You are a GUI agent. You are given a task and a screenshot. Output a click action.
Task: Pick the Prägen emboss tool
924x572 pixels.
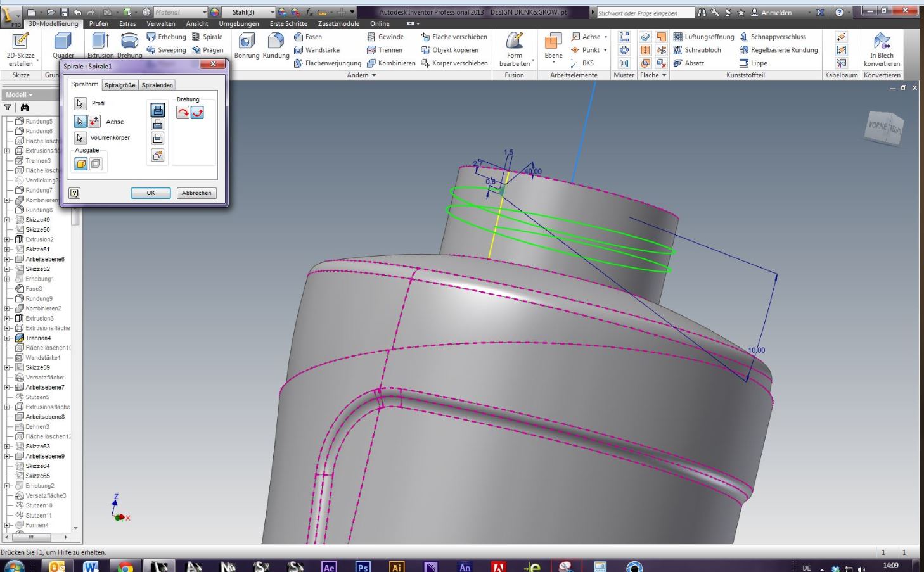[x=207, y=50]
